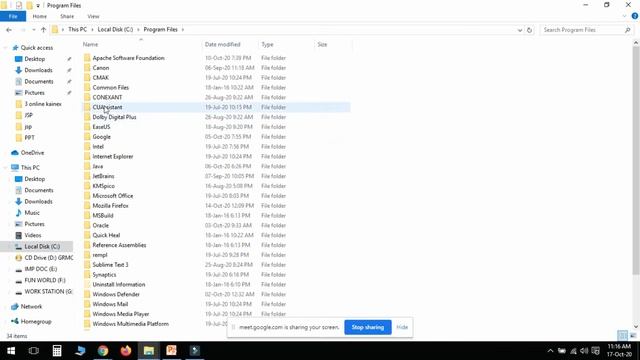The height and width of the screenshot is (360, 640).
Task: Expand address bar history dropdown
Action: pos(520,30)
